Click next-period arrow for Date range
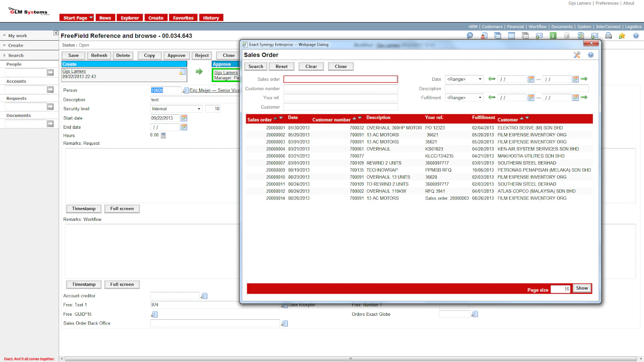The width and height of the screenshot is (644, 362). (584, 79)
